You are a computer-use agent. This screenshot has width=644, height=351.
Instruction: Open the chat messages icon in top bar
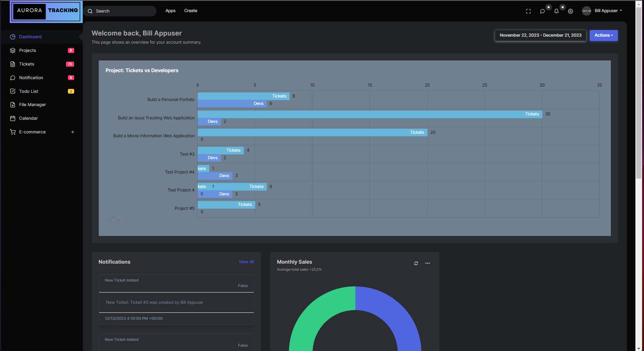coord(543,11)
